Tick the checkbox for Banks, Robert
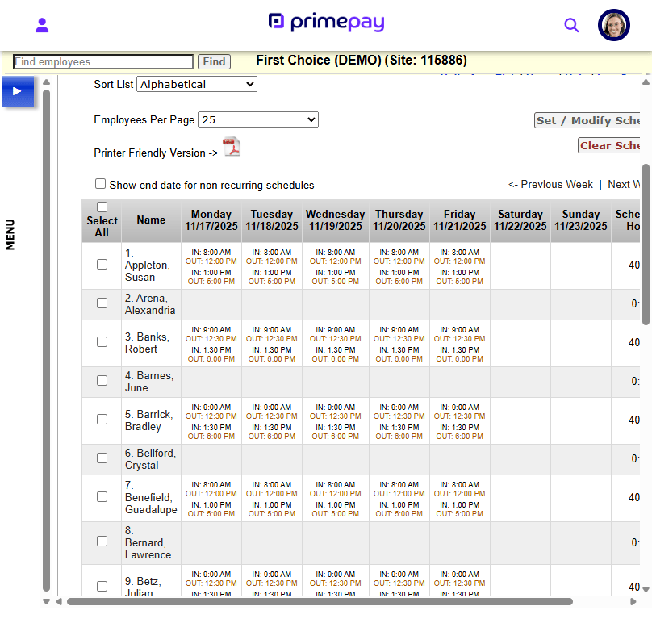This screenshot has height=644, width=652. click(102, 342)
